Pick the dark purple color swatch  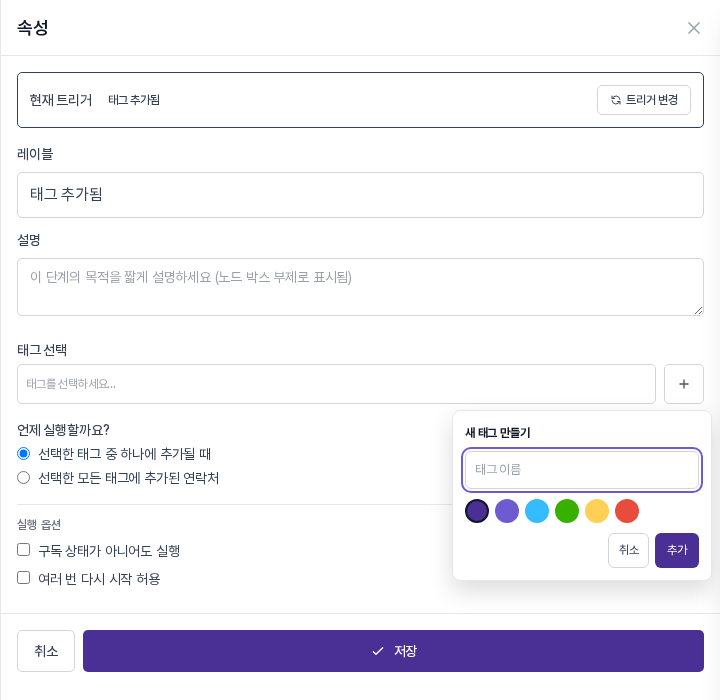point(477,511)
